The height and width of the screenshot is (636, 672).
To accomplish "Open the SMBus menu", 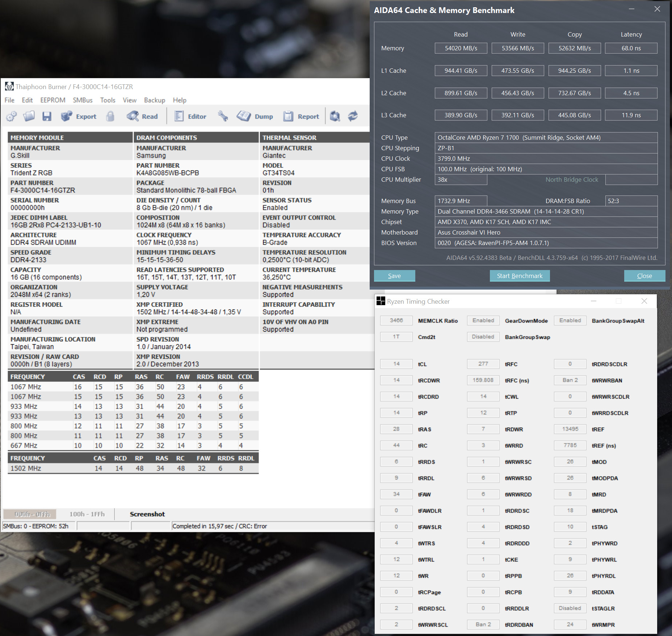I will [83, 100].
